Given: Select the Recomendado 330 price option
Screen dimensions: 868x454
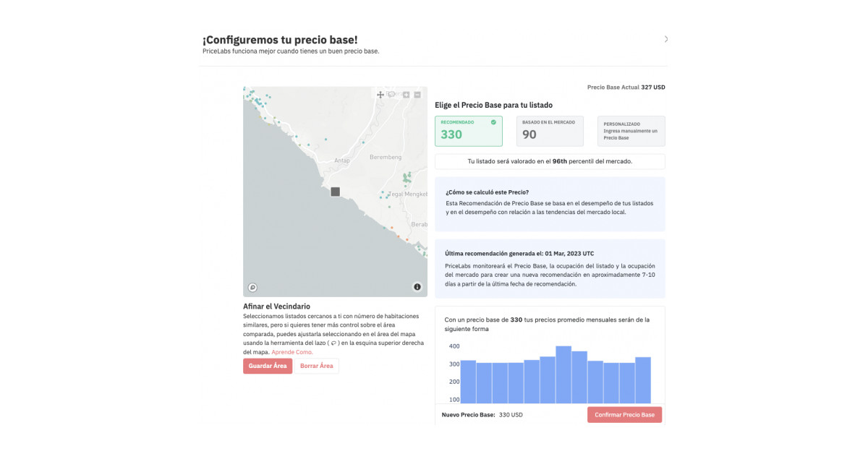Looking at the screenshot, I should 469,131.
